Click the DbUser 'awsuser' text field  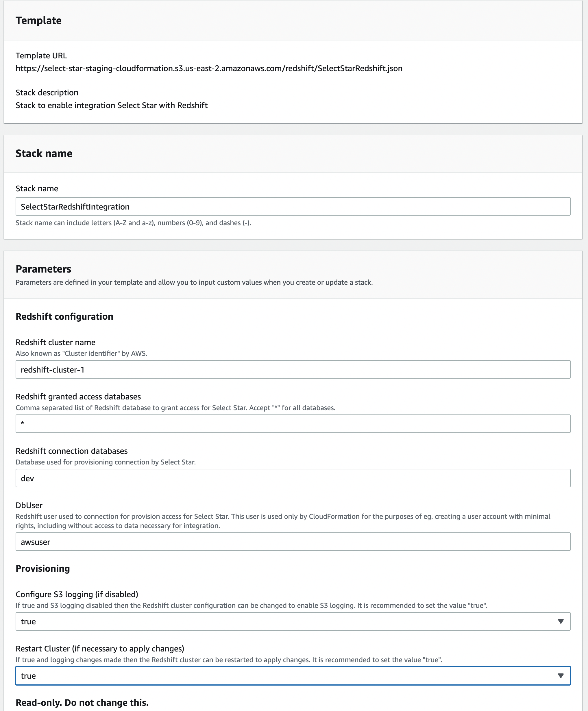pos(293,542)
